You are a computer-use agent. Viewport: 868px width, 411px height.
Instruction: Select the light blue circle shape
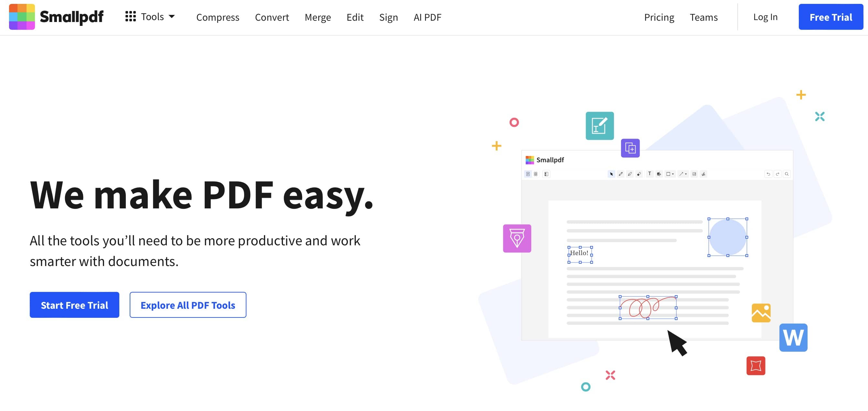(728, 237)
